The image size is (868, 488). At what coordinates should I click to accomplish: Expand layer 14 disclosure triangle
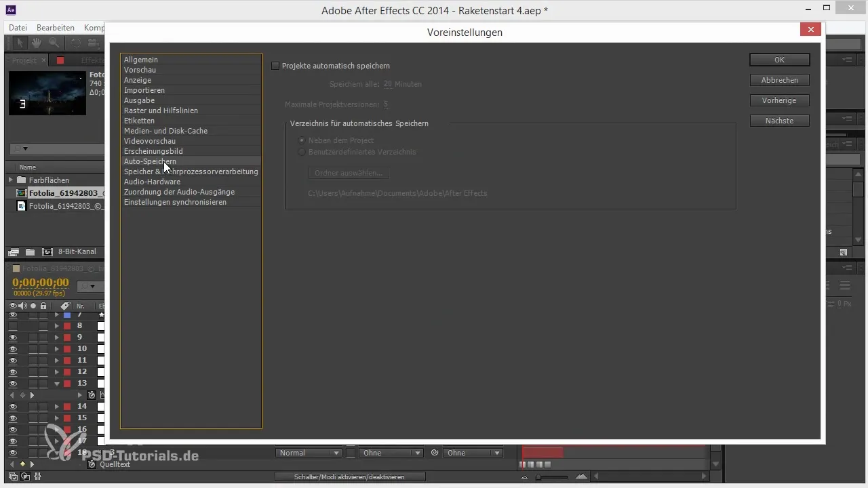point(57,406)
